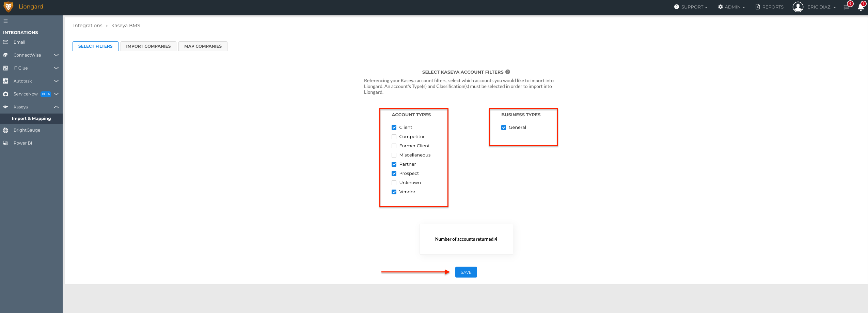Expand the Autotask section chevron
The height and width of the screenshot is (313, 868).
click(x=57, y=81)
